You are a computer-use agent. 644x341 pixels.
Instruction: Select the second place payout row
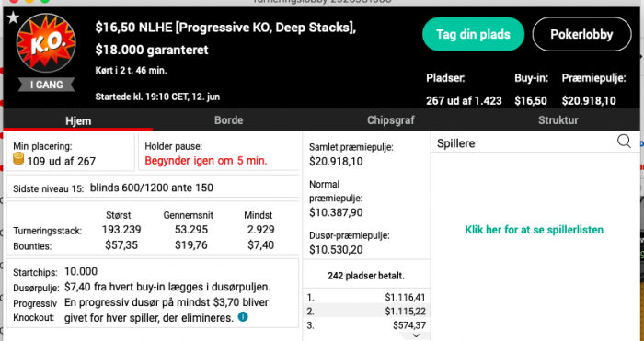coord(366,311)
